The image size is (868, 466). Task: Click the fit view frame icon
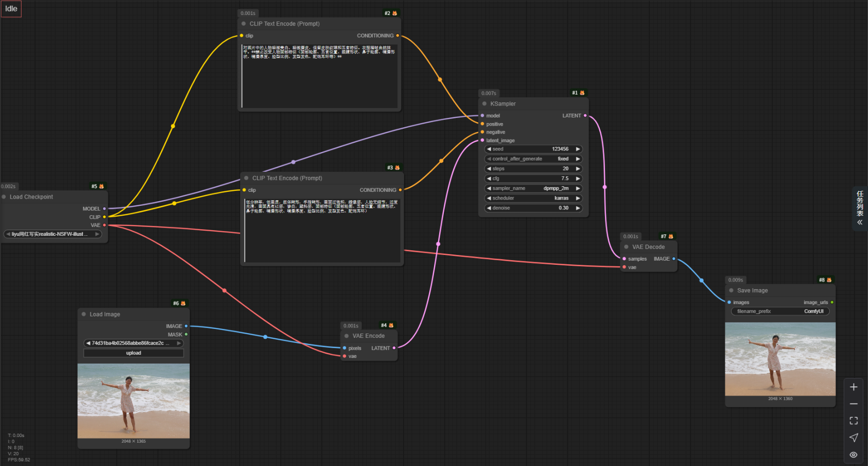[854, 421]
